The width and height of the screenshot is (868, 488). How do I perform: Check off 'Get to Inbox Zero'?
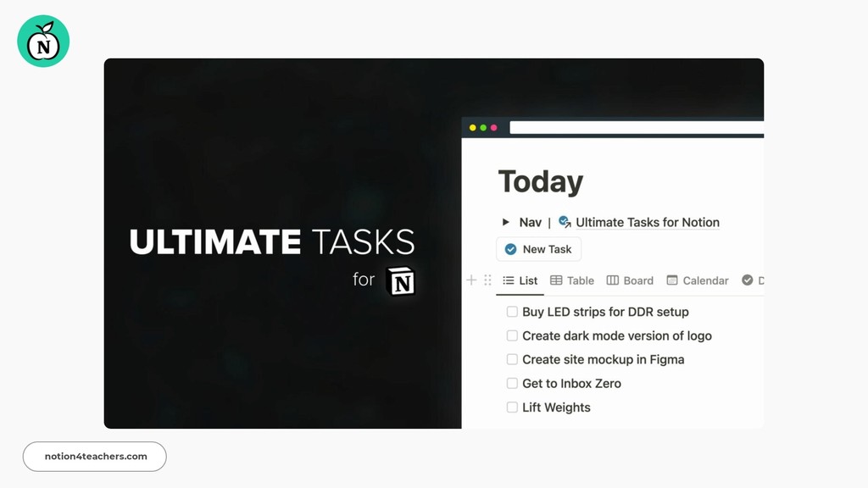(x=512, y=383)
